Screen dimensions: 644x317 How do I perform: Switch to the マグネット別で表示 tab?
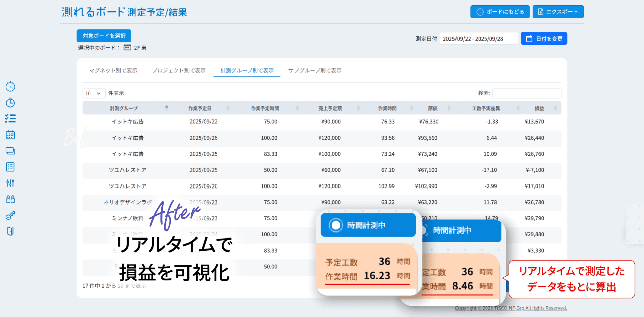(113, 70)
